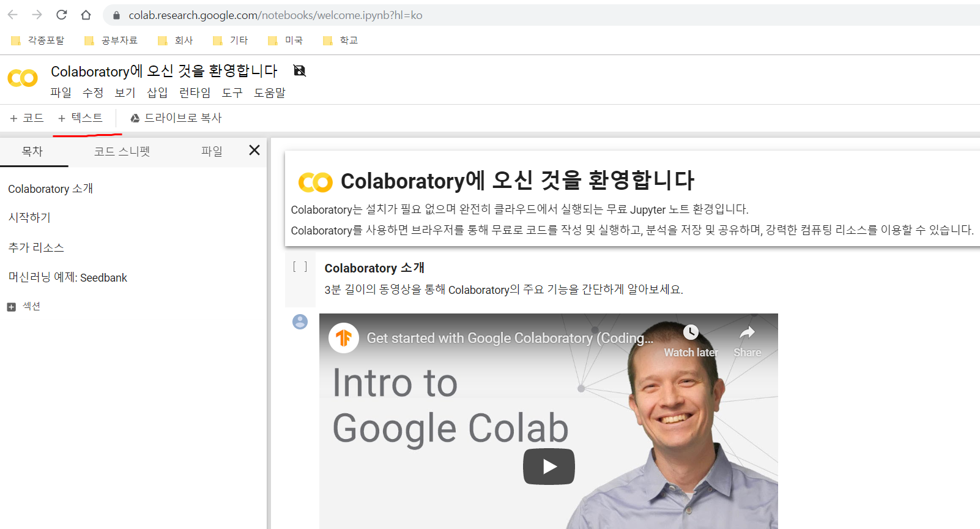The height and width of the screenshot is (529, 980).
Task: Click the 3분 길이의 동영상 description text
Action: click(503, 290)
